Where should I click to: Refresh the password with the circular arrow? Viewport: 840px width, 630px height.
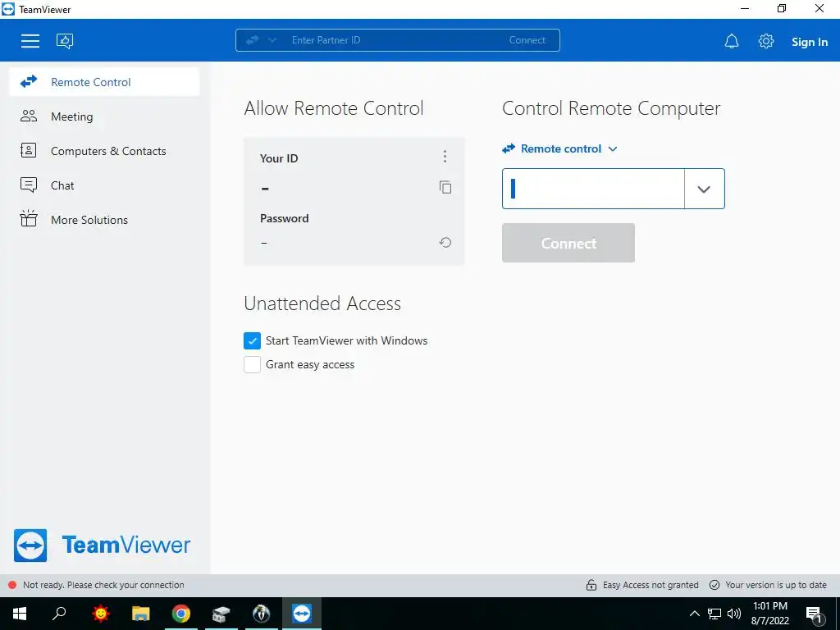[x=445, y=243]
